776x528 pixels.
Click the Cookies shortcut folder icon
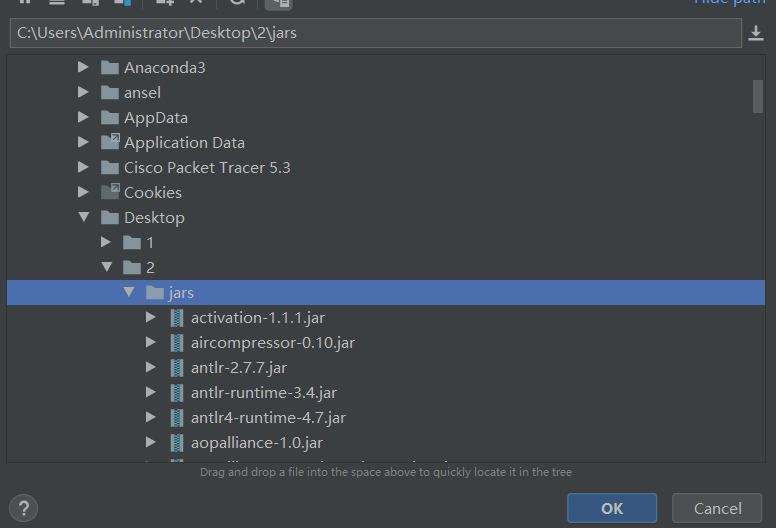[x=109, y=192]
